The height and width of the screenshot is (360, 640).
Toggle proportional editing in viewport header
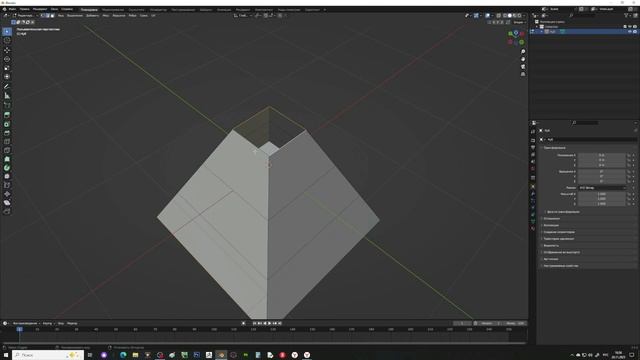(280, 16)
